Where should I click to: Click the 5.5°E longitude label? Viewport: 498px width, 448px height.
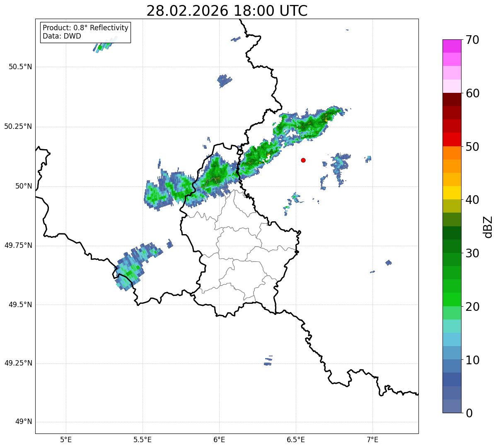[x=143, y=439]
